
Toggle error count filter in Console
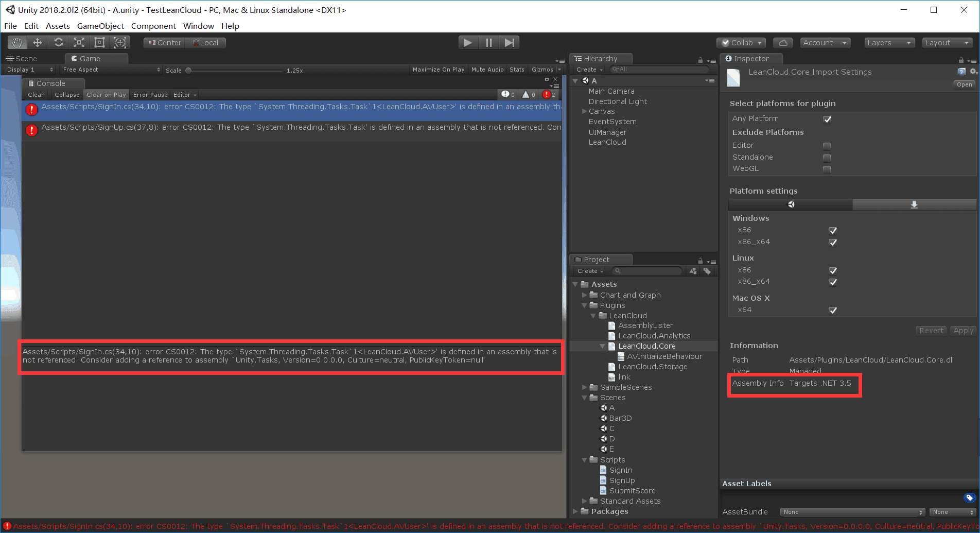point(549,94)
